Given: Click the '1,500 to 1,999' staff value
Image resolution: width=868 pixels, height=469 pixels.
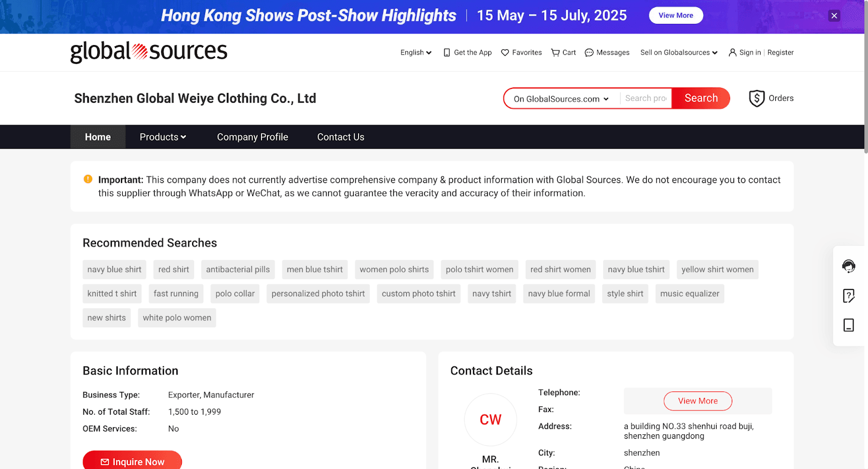Looking at the screenshot, I should (x=195, y=411).
